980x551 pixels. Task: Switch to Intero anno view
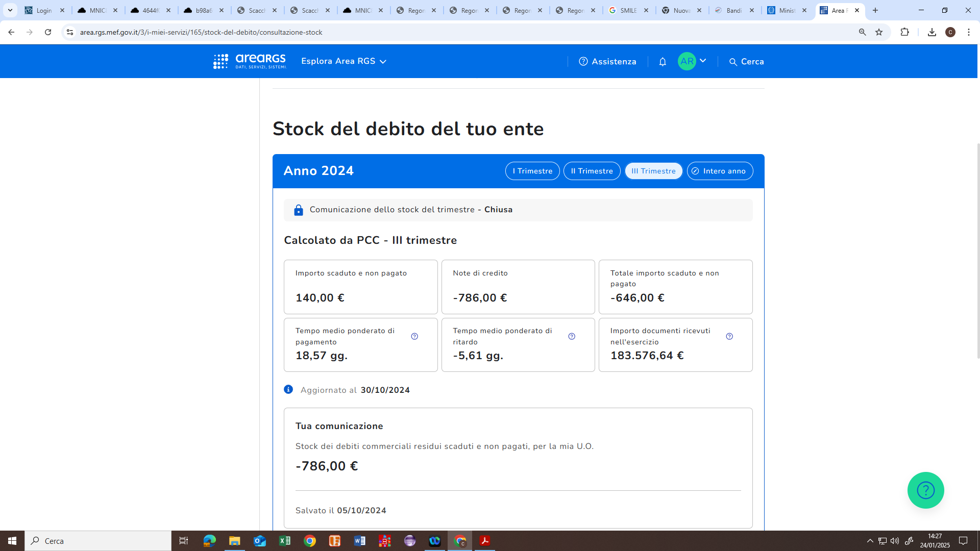(x=720, y=171)
